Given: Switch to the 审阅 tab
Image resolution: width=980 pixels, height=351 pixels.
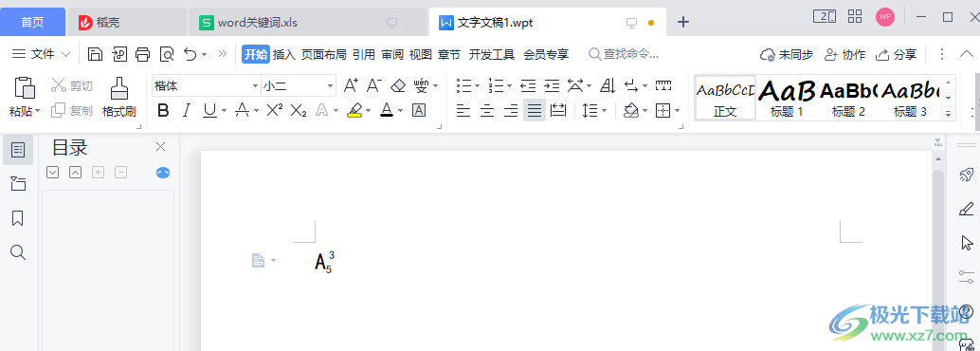Looking at the screenshot, I should pos(391,54).
